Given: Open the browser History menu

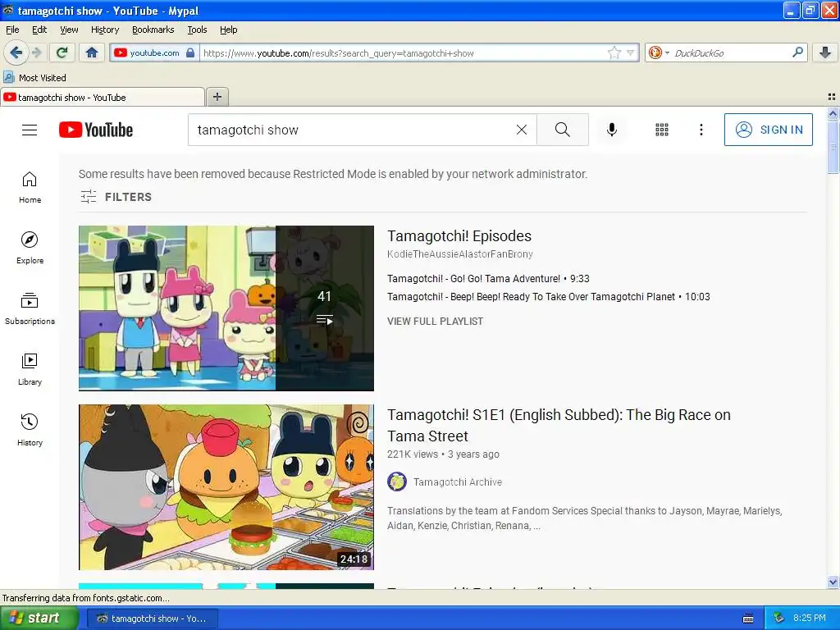Looking at the screenshot, I should pos(104,30).
